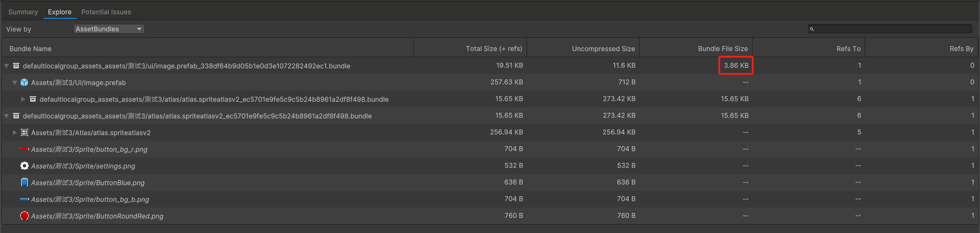
Task: Click the search magnifier icon
Action: (812, 29)
